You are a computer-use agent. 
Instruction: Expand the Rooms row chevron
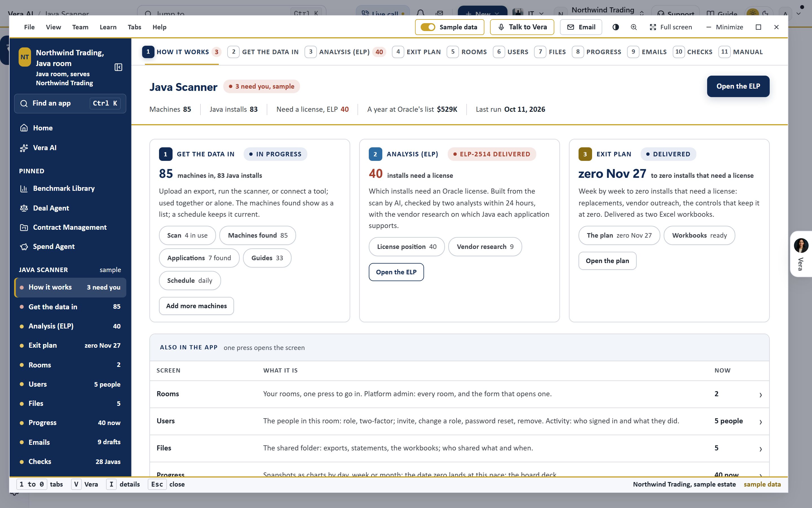pyautogui.click(x=760, y=395)
